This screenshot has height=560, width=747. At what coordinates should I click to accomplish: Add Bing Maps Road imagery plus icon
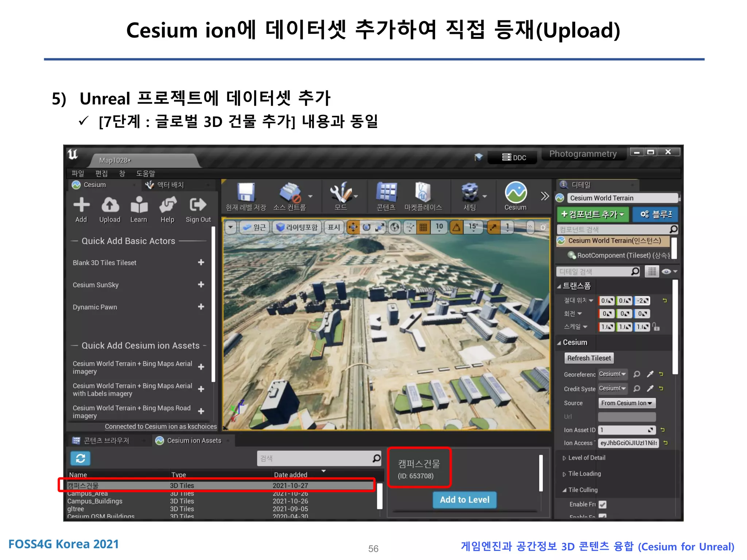pos(201,411)
